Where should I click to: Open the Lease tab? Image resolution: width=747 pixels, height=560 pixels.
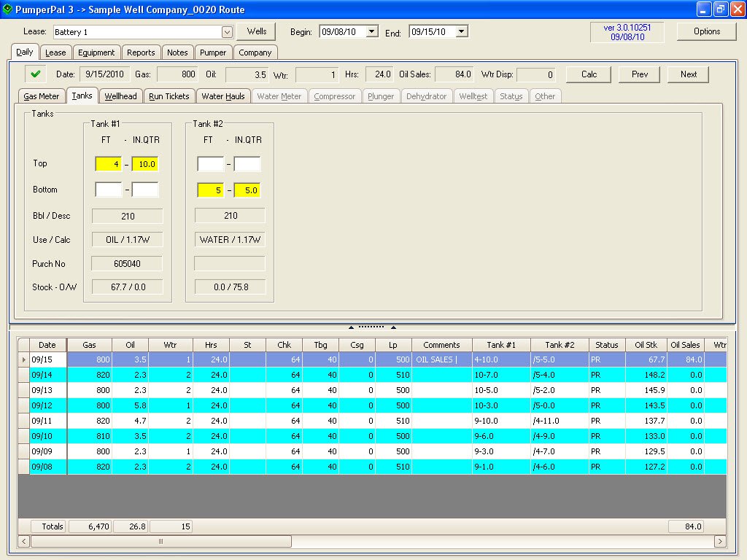coord(55,52)
